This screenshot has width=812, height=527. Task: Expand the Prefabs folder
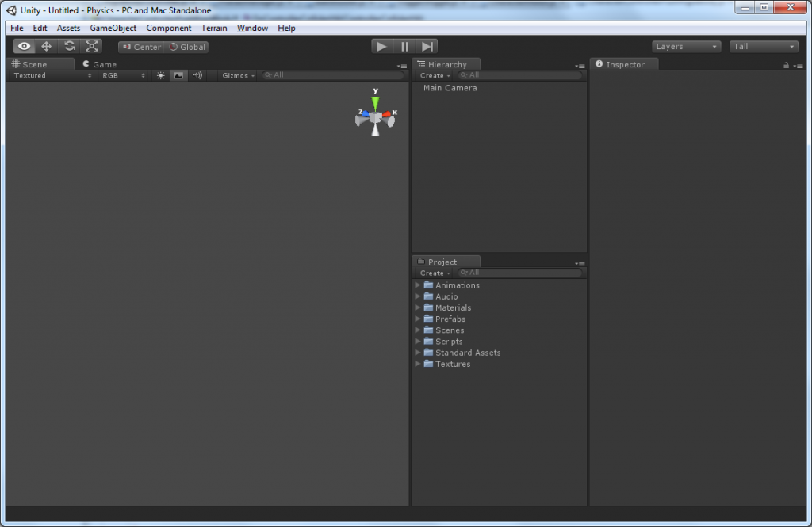418,319
